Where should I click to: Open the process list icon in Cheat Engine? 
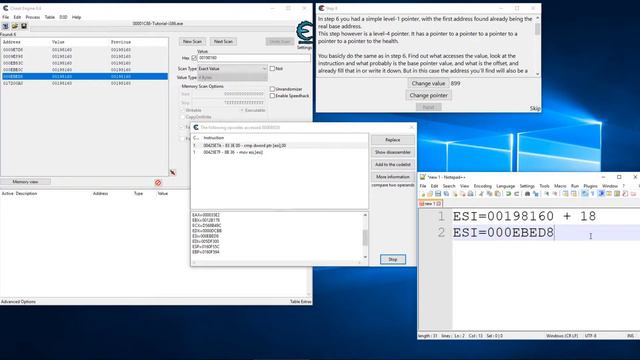click(x=5, y=26)
